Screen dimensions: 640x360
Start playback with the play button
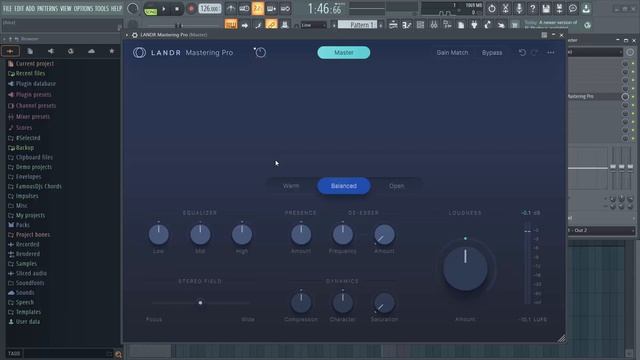click(164, 9)
